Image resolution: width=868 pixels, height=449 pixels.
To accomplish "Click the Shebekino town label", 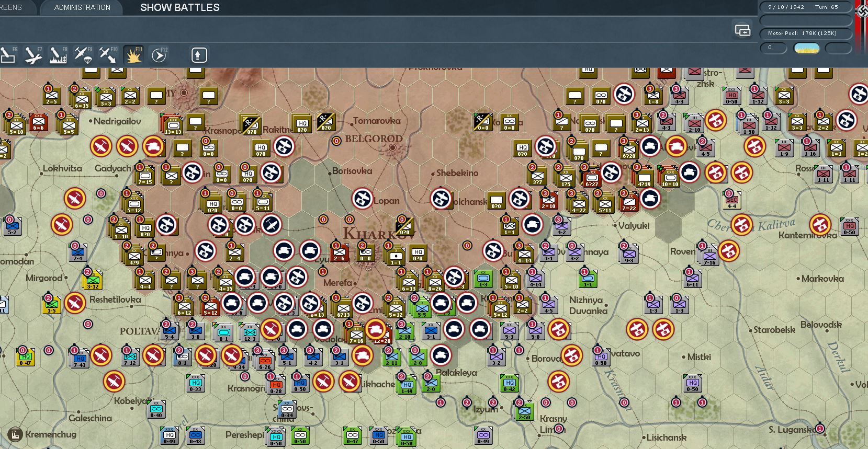I will [x=457, y=173].
